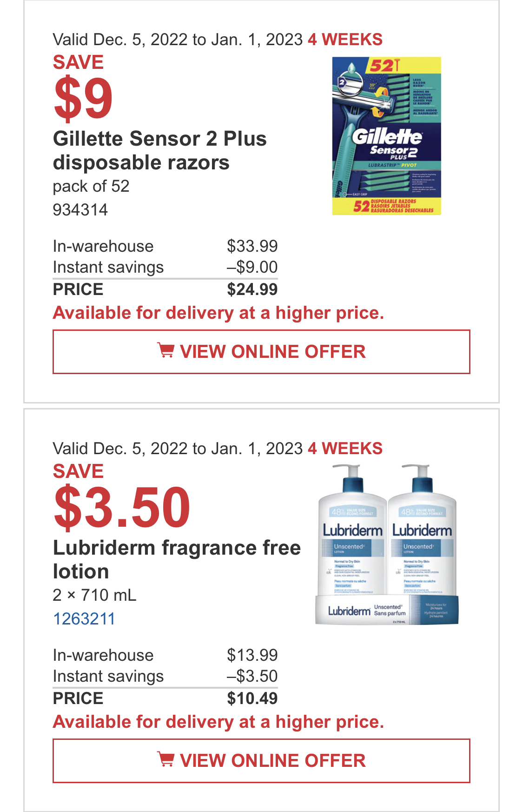The height and width of the screenshot is (812, 523).
Task: Click the Gillette Sensor 2 Plus product image
Action: tap(386, 136)
